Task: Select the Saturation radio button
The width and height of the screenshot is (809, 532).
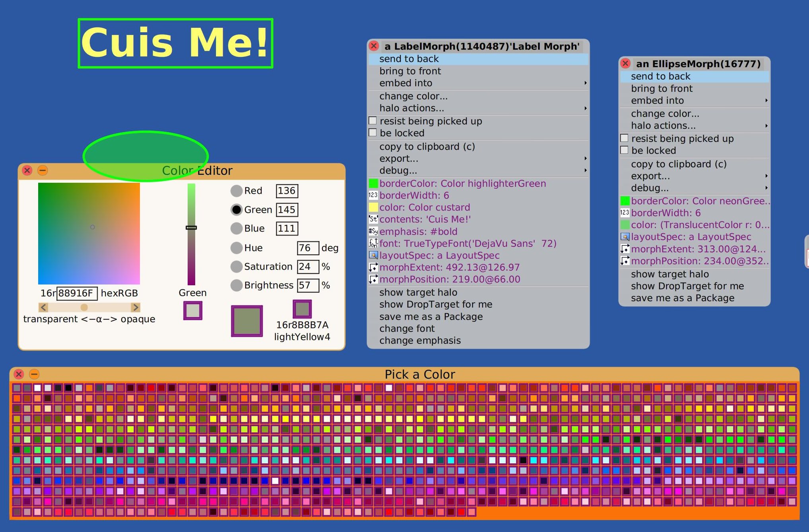Action: pos(237,267)
